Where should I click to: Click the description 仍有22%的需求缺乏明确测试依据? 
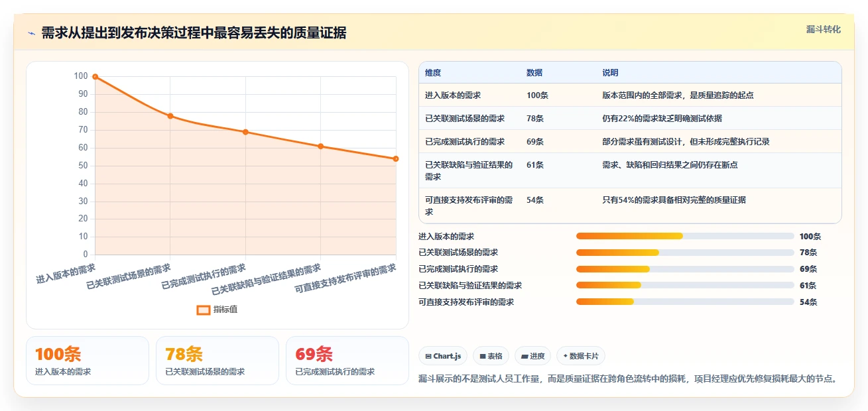(662, 119)
